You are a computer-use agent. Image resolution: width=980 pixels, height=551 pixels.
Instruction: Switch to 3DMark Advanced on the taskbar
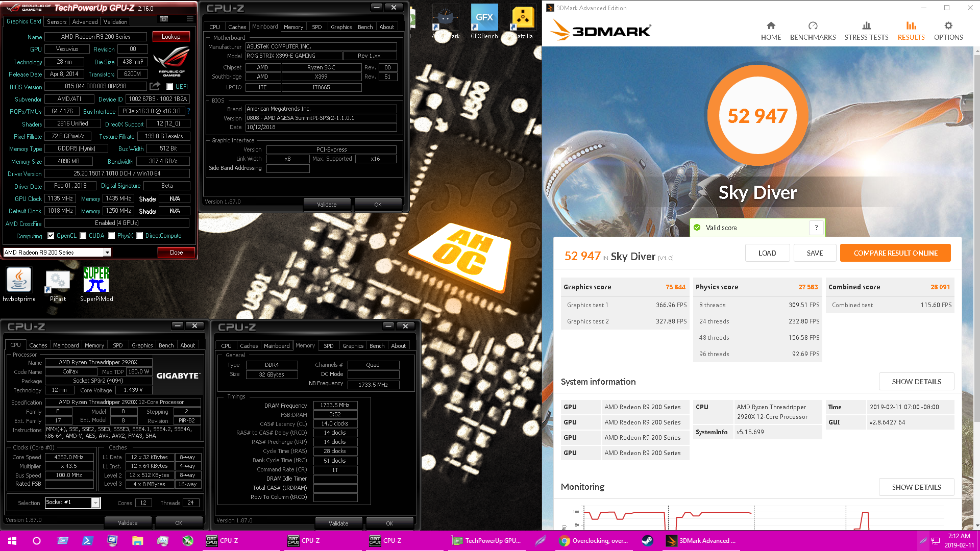pyautogui.click(x=702, y=541)
